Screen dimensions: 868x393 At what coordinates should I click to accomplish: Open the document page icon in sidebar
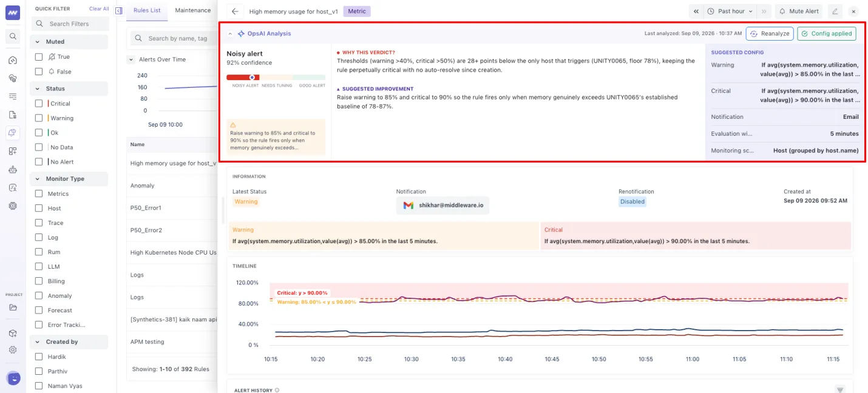coord(13,115)
